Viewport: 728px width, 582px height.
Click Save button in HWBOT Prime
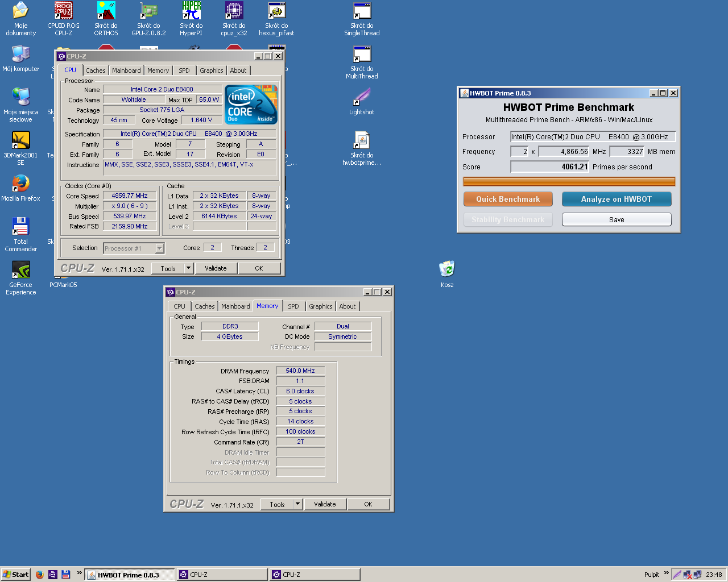617,219
